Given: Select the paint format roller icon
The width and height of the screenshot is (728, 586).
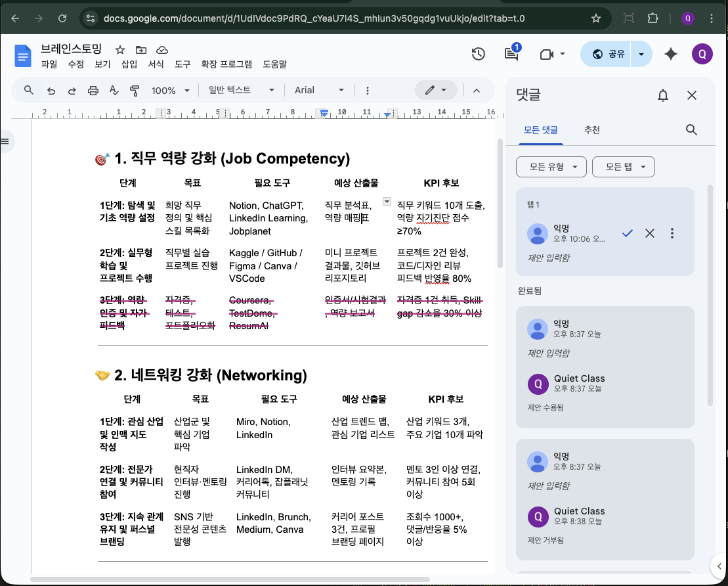Looking at the screenshot, I should [135, 91].
